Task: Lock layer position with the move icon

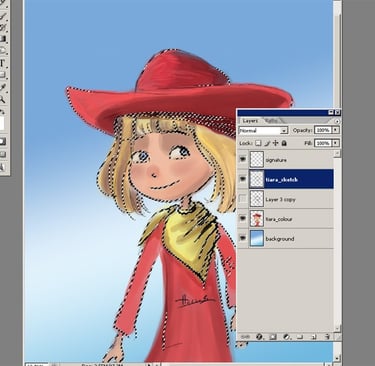Action: [x=275, y=143]
